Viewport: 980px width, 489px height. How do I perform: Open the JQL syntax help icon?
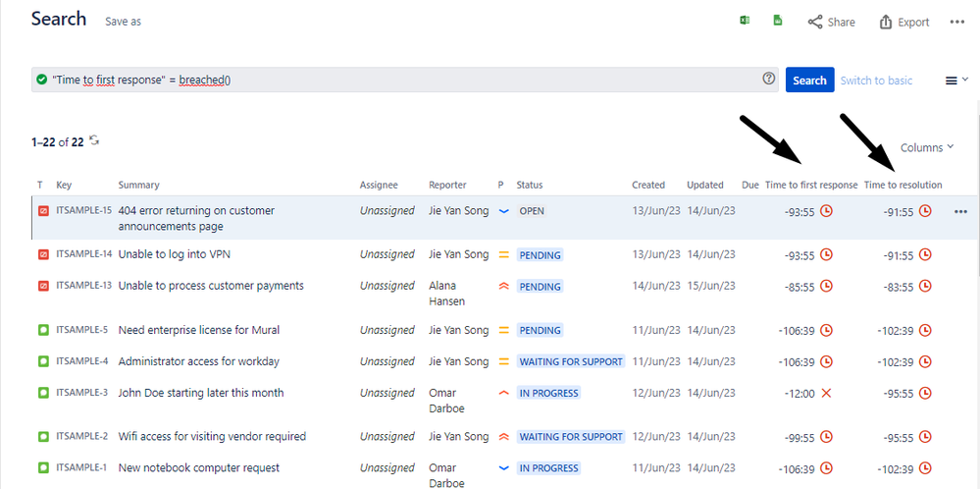769,79
